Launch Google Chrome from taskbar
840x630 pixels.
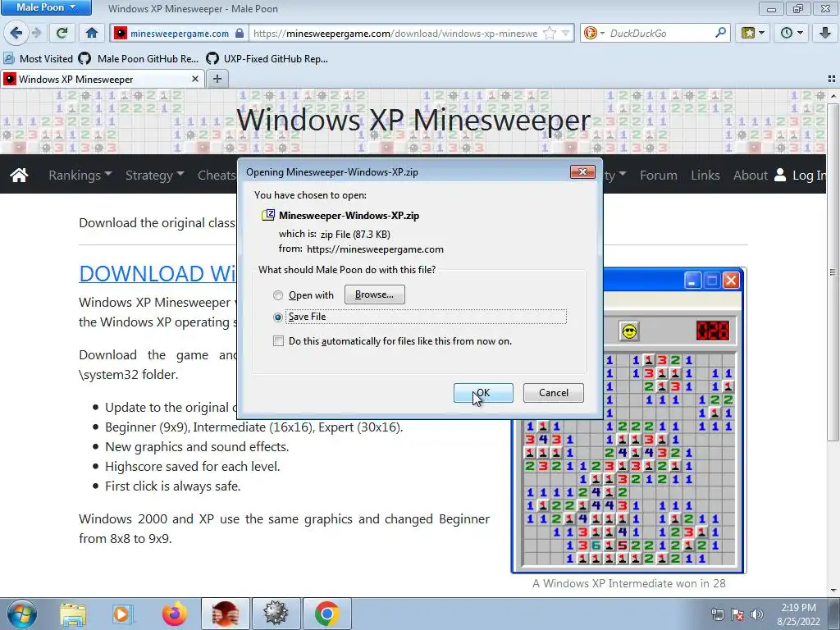(327, 614)
